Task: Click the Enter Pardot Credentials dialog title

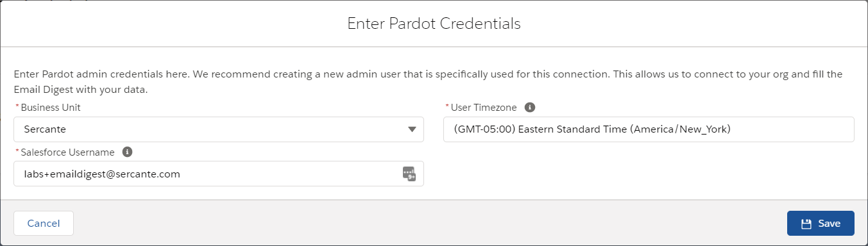Action: (x=434, y=24)
